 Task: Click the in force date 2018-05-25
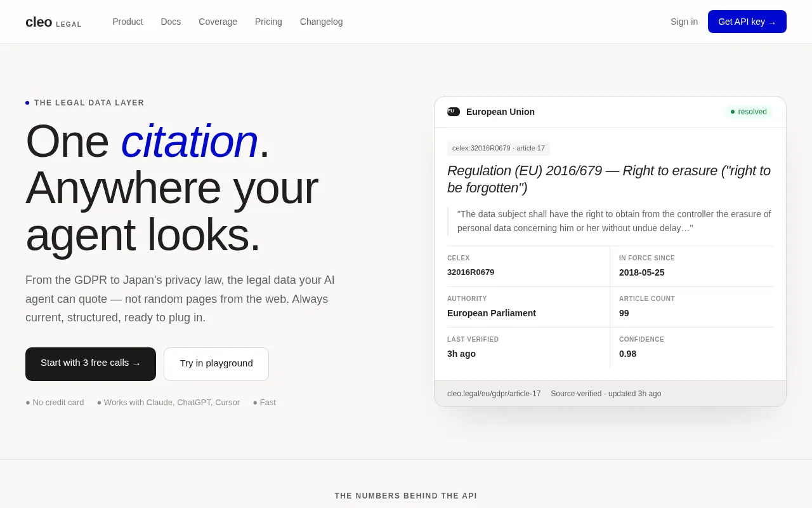[x=642, y=272]
